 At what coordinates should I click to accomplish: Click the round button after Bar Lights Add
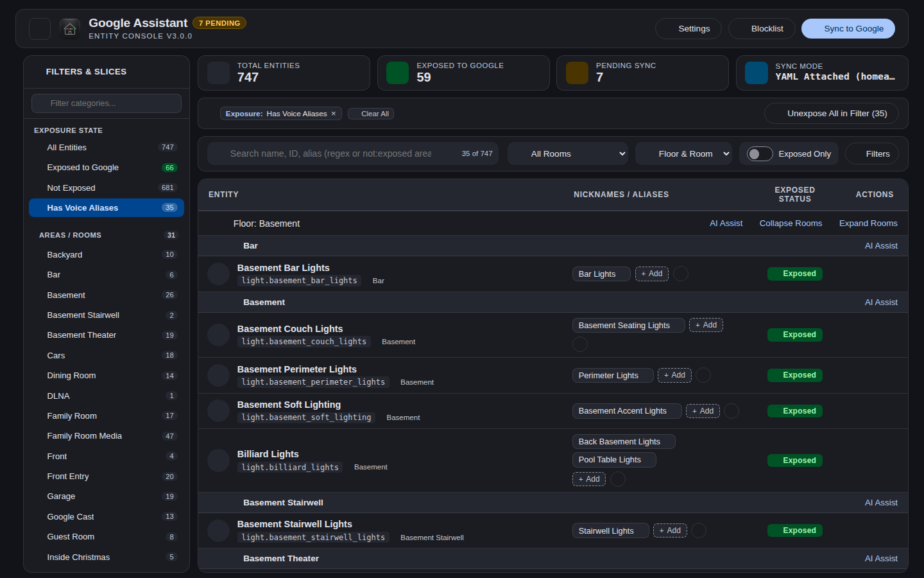pyautogui.click(x=681, y=274)
